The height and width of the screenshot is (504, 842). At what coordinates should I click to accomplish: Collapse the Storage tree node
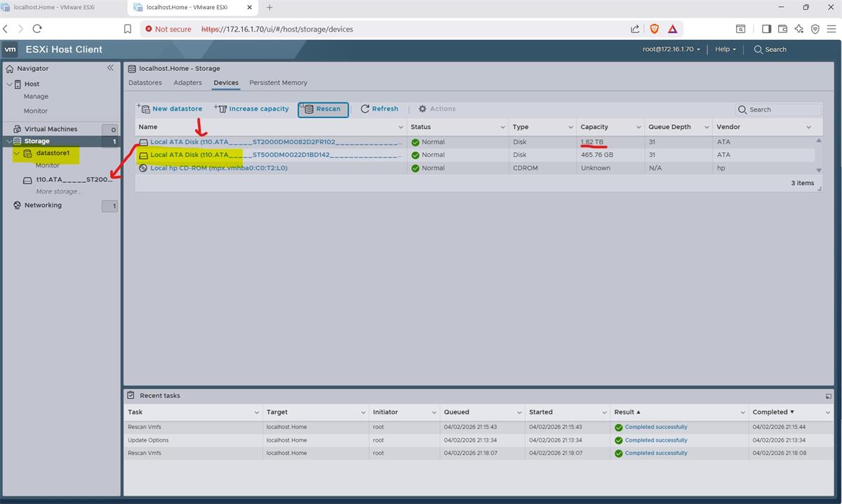[x=9, y=142]
